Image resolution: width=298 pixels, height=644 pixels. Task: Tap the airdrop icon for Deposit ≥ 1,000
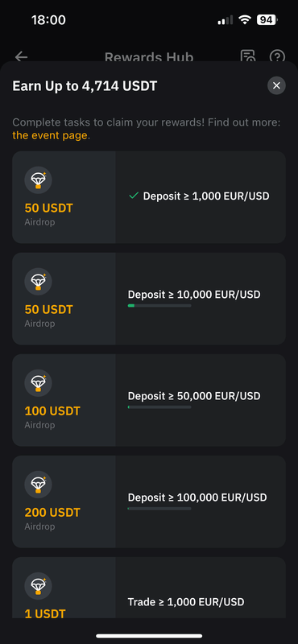[x=38, y=180]
